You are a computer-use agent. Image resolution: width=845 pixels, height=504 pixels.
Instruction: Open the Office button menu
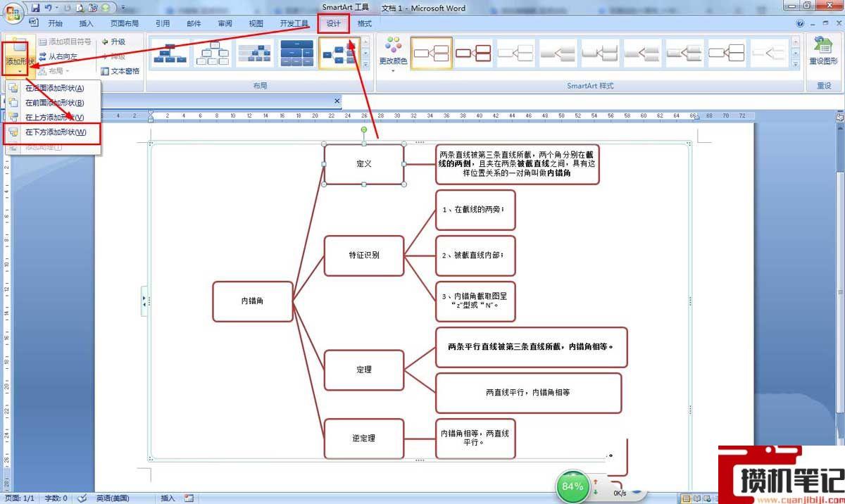(15, 13)
